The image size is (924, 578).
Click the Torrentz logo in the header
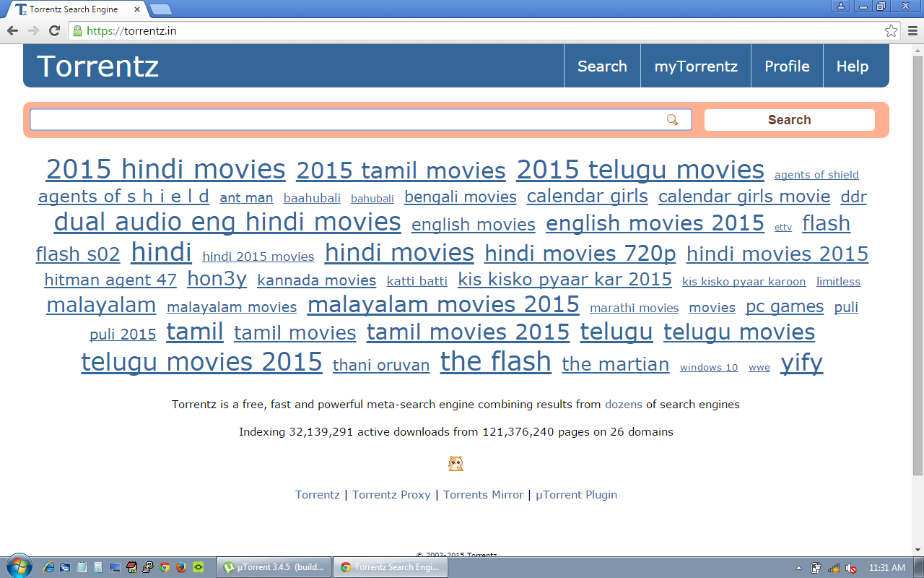coord(97,66)
